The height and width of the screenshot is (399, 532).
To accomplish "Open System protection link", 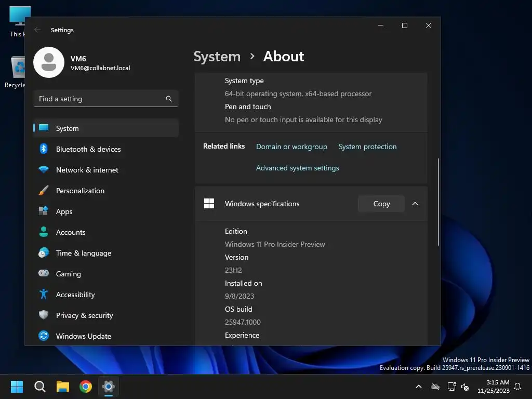I will [x=367, y=147].
